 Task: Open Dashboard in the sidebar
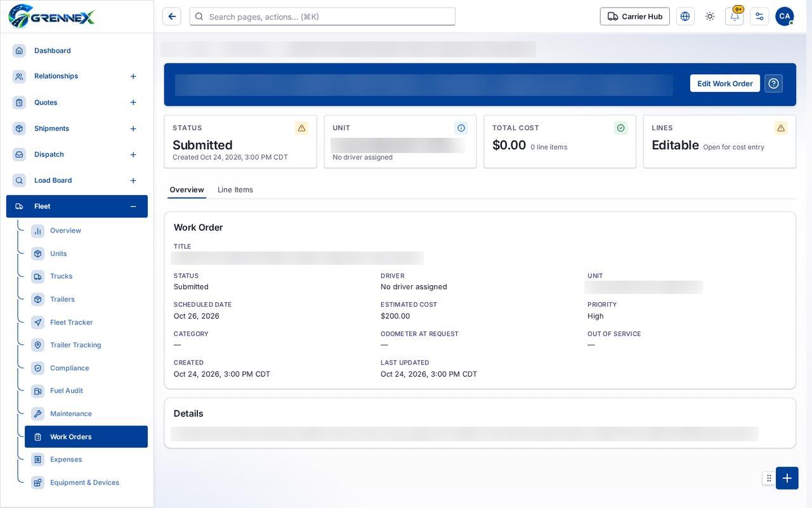[77, 51]
